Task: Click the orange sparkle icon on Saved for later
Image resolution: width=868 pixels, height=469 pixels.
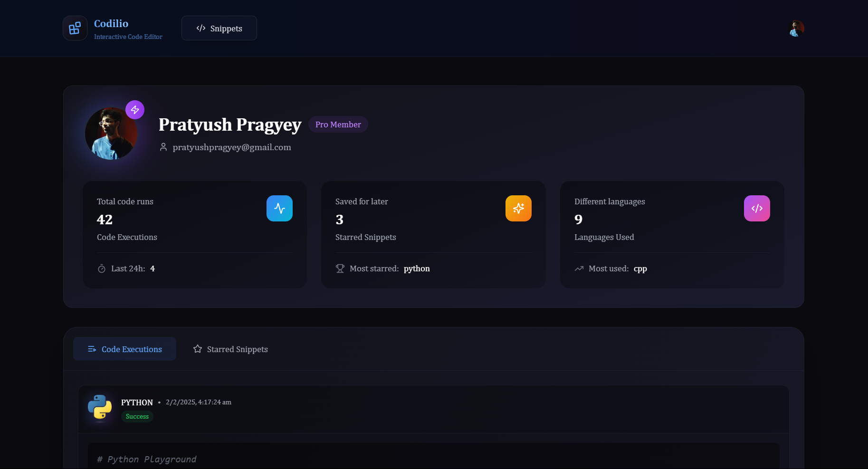Action: point(518,208)
